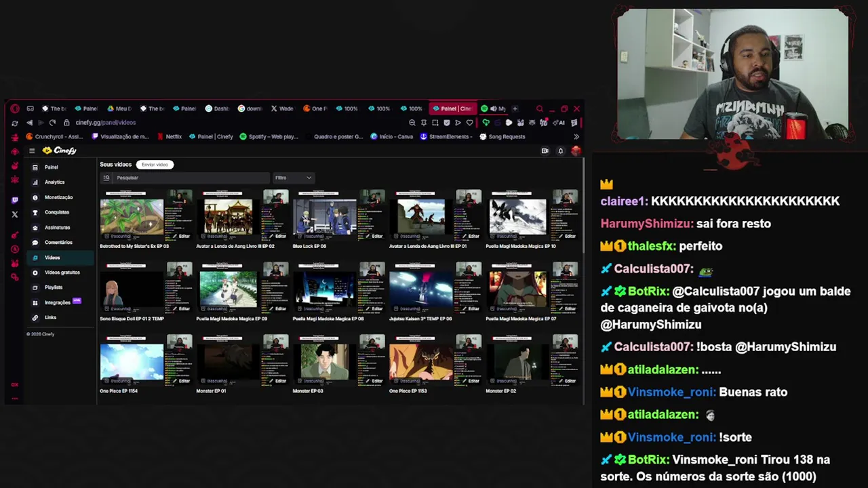Open Conquistas in the sidebar
The image size is (868, 488).
pos(60,212)
